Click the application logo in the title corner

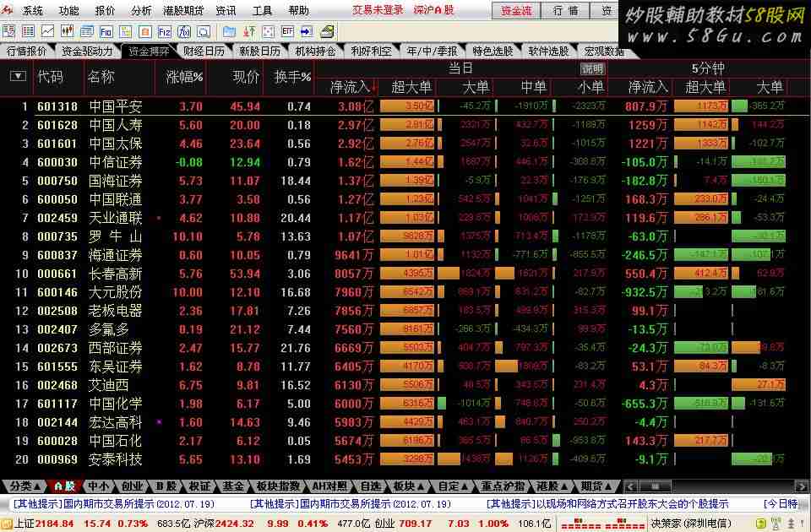[8, 9]
